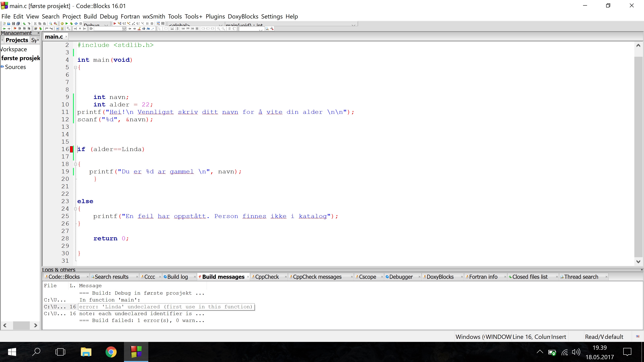Click the Open file toolbar icon
This screenshot has height=362, width=644.
[x=9, y=24]
